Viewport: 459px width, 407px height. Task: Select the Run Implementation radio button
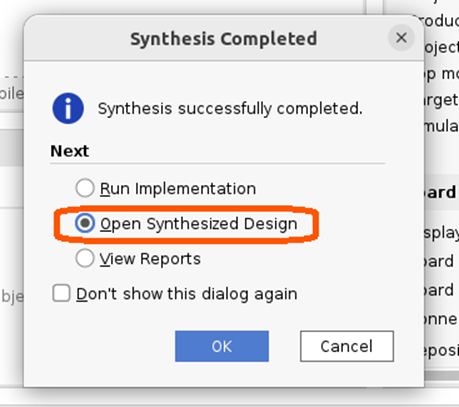85,188
